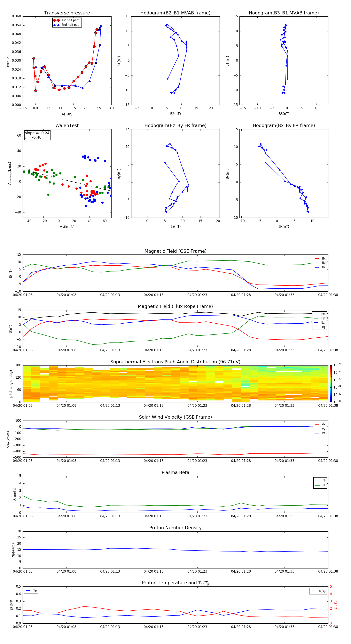The width and height of the screenshot is (351, 644).
Task: Click the 'Magnetic Field (GSE Frame)' title
Action: point(175,251)
